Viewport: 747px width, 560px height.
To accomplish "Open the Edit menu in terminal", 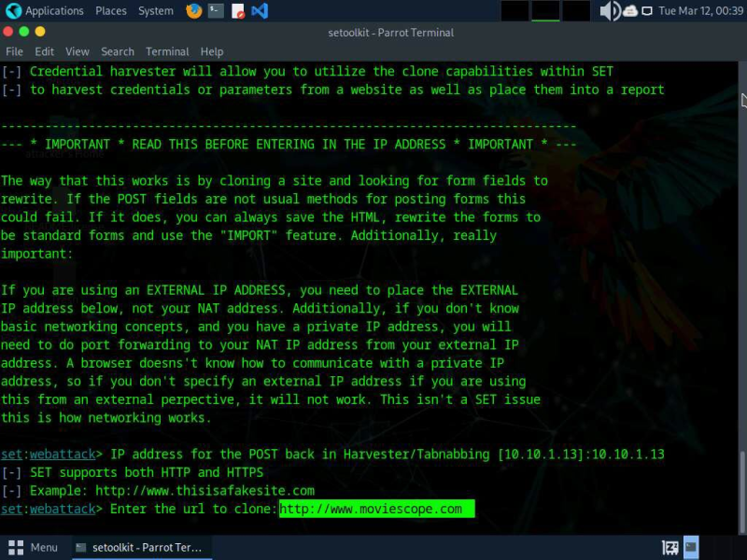I will [x=45, y=51].
